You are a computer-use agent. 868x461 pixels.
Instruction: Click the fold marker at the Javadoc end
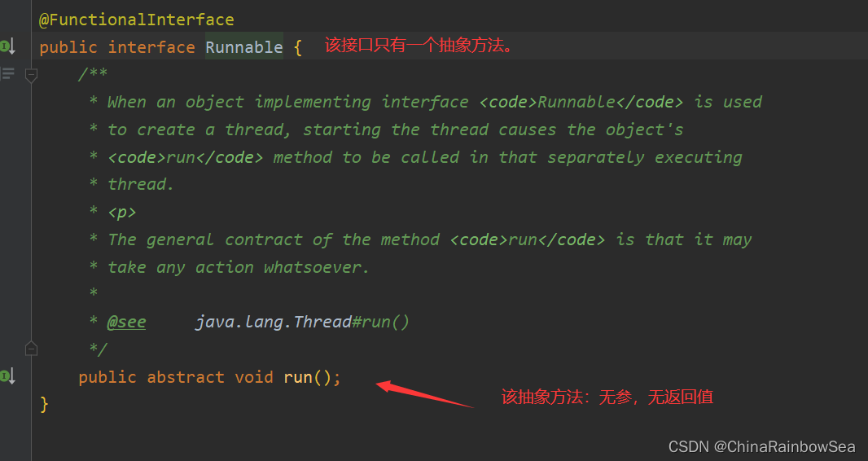[x=31, y=349]
